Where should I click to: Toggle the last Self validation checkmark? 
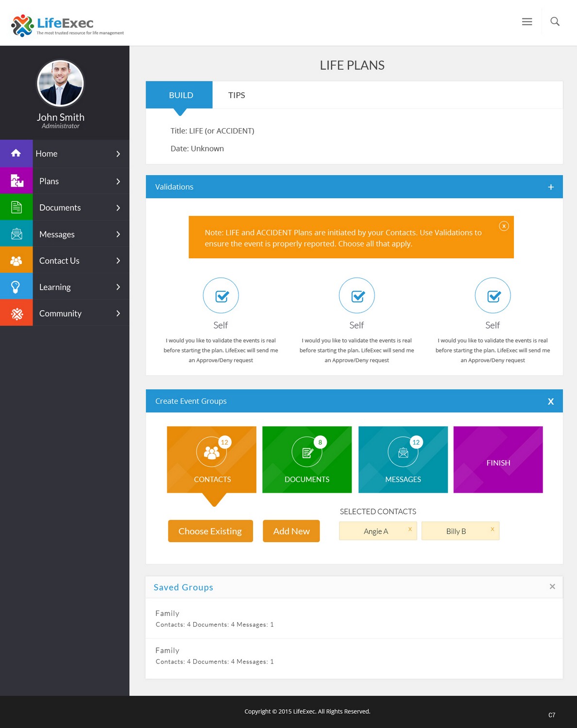point(493,296)
